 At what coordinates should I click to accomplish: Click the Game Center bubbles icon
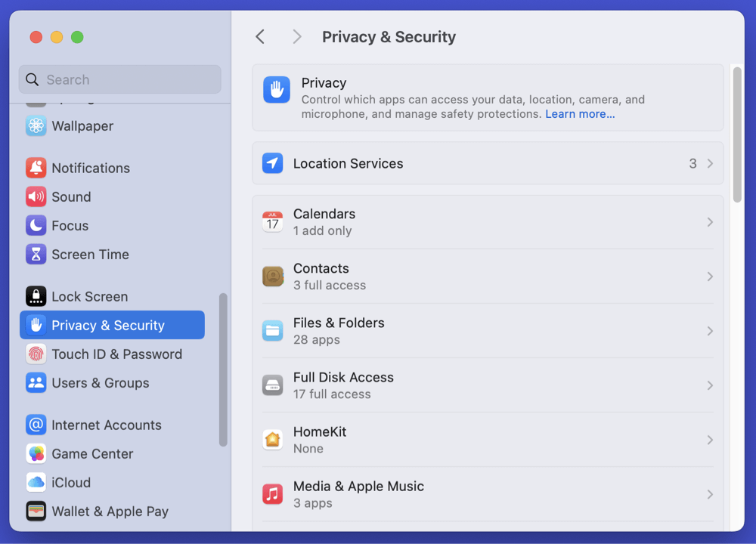point(36,453)
